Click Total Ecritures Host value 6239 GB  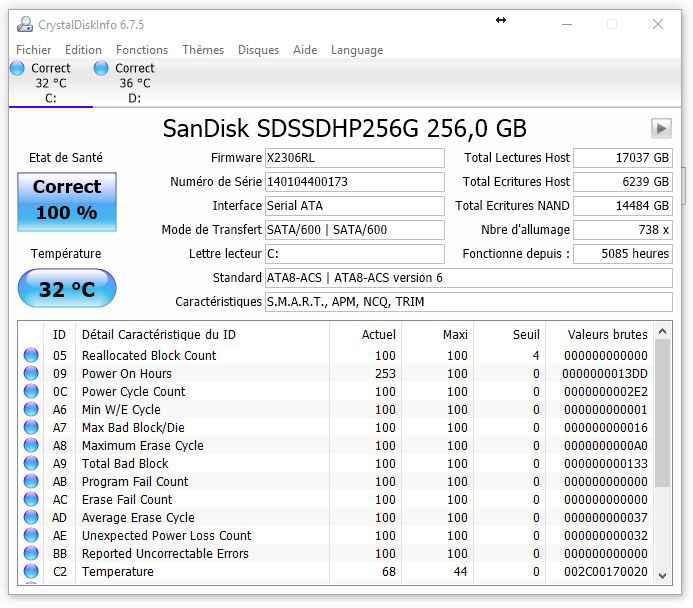point(623,182)
